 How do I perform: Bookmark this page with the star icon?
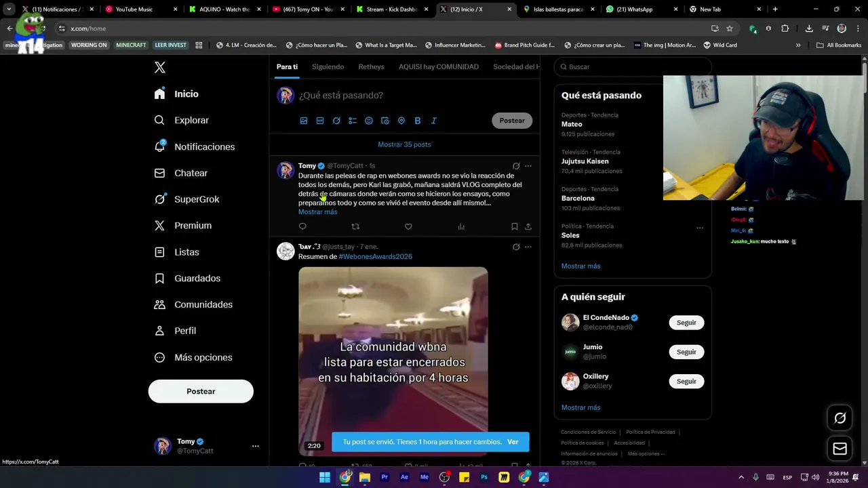(x=730, y=28)
